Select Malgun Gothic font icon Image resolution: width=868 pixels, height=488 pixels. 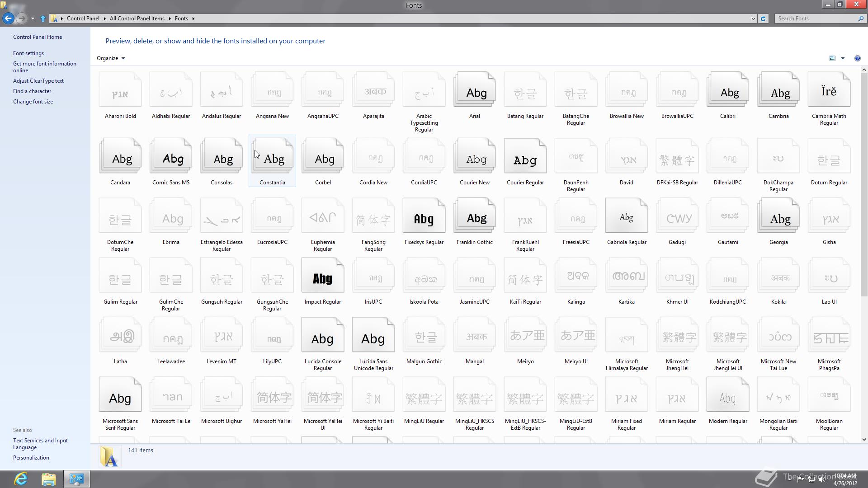(x=424, y=335)
